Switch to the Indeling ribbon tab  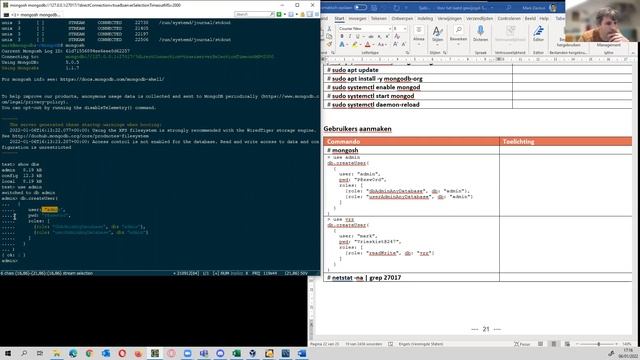click(x=425, y=18)
